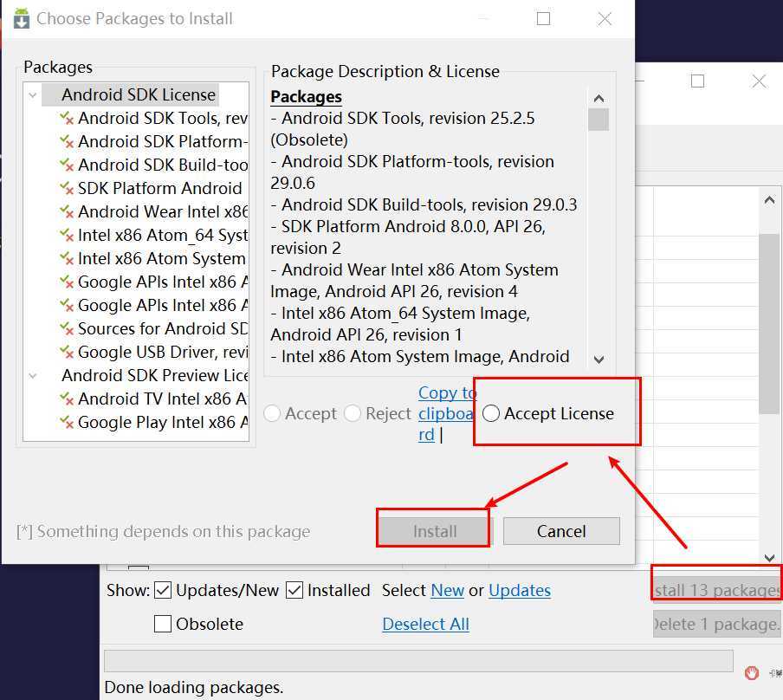Screen dimensions: 783x700
Task: Click the Install button
Action: (x=435, y=531)
